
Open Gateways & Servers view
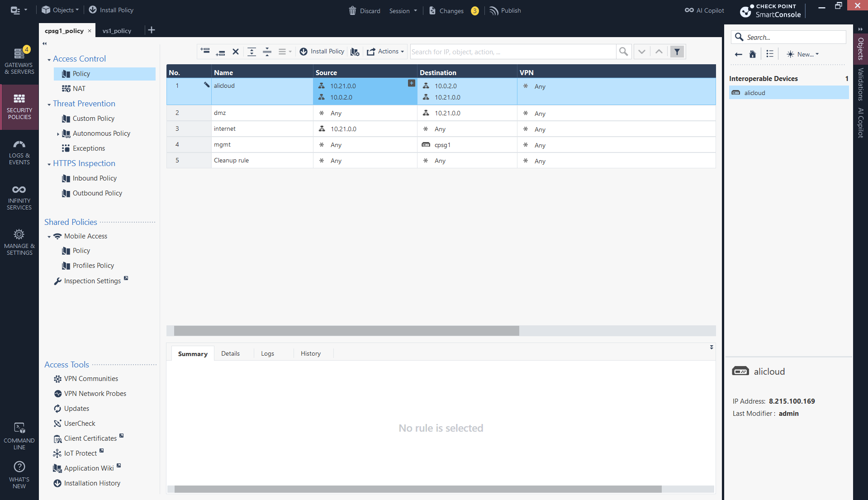(x=19, y=62)
